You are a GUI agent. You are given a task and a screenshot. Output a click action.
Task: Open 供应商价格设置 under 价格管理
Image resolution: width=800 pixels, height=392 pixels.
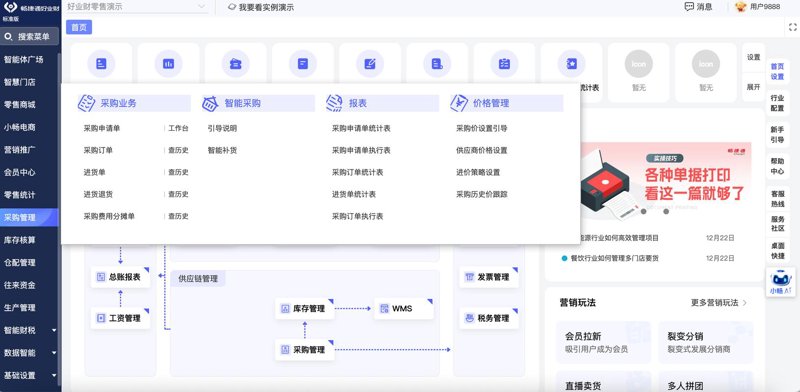point(482,151)
